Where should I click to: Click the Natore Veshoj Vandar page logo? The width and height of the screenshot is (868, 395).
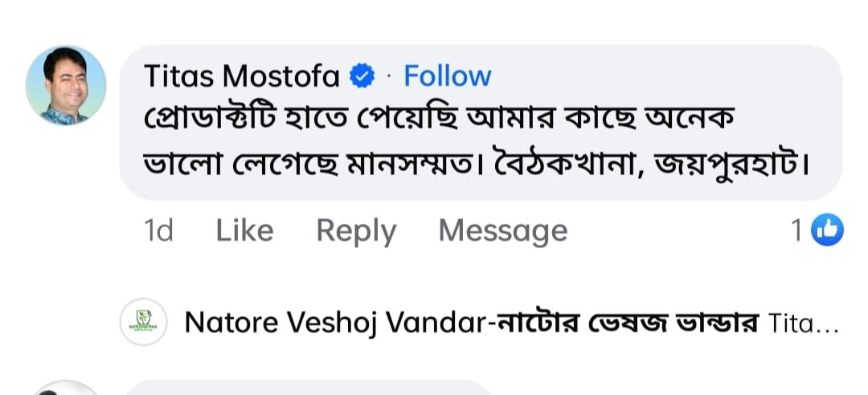(x=143, y=323)
